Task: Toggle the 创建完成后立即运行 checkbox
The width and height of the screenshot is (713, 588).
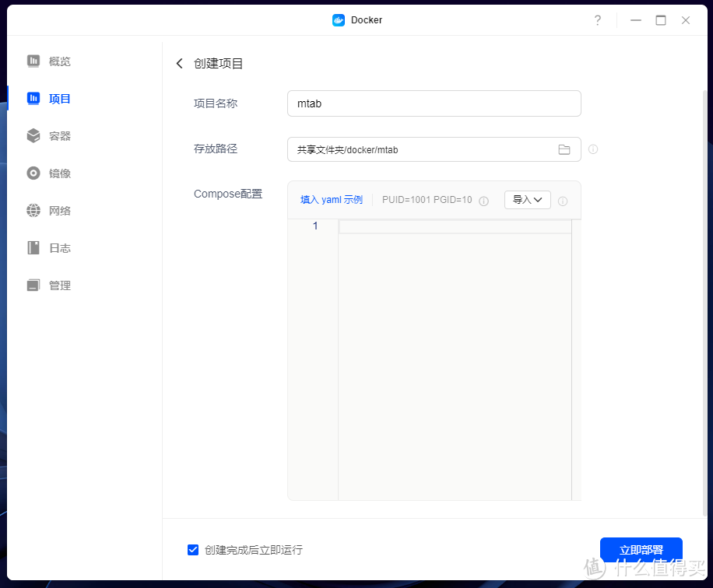Action: pyautogui.click(x=192, y=549)
